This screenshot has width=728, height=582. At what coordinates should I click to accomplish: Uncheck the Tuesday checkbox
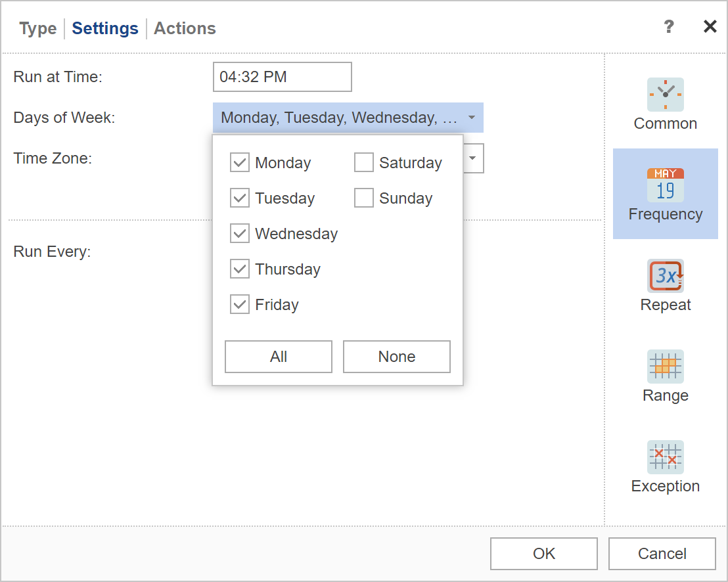coord(240,198)
